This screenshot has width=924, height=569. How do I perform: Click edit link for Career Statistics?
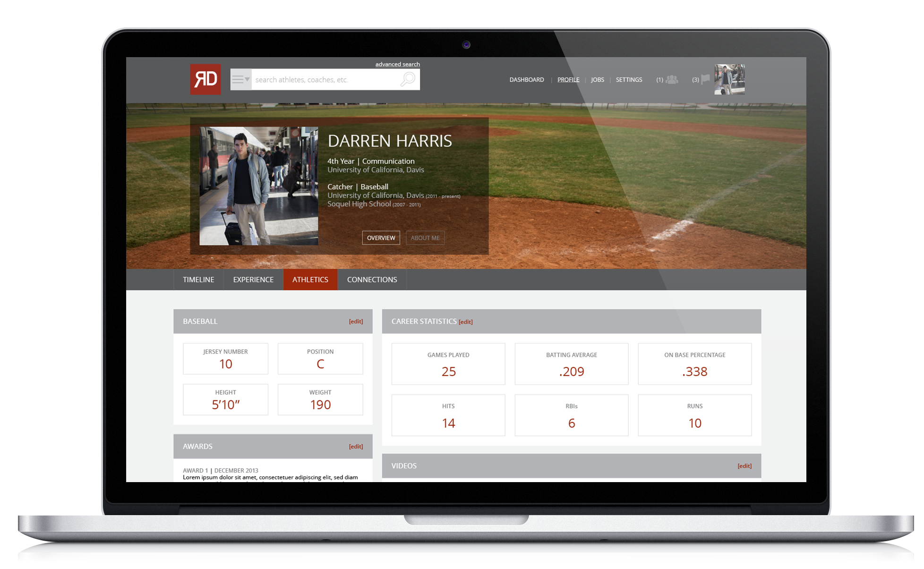coord(466,322)
